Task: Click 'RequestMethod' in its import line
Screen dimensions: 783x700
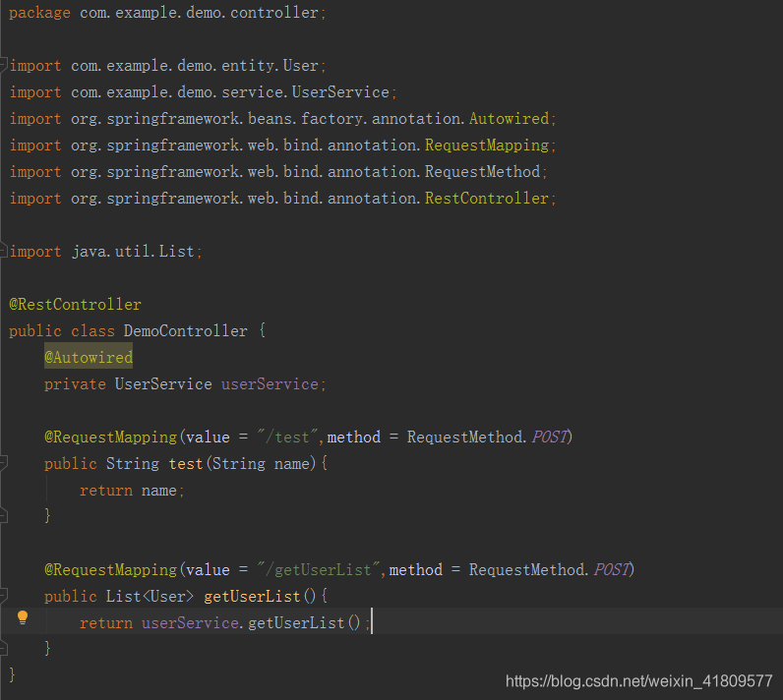Action: 482,172
